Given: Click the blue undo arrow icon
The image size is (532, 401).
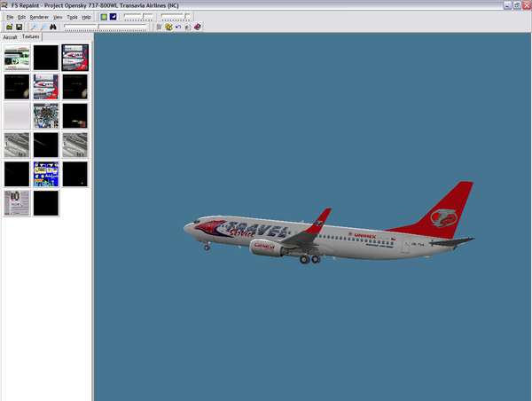Looking at the screenshot, I should coord(178,27).
